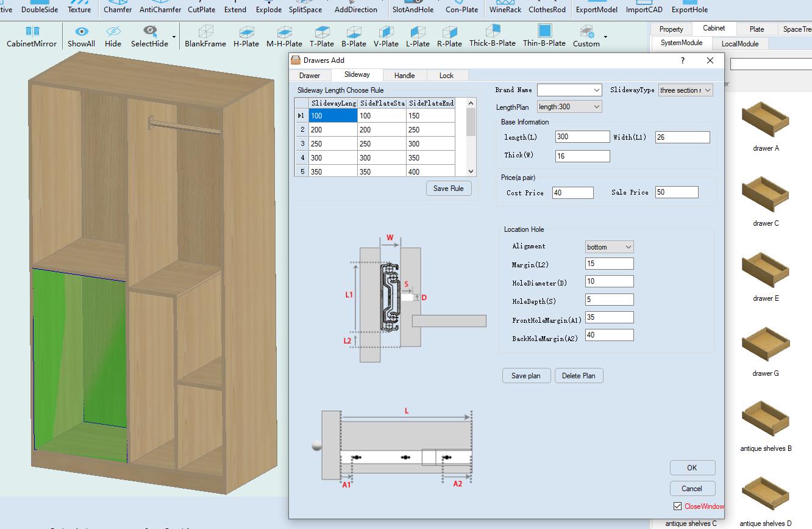The image size is (812, 529).
Task: Click the Cost Price input field
Action: click(x=572, y=193)
